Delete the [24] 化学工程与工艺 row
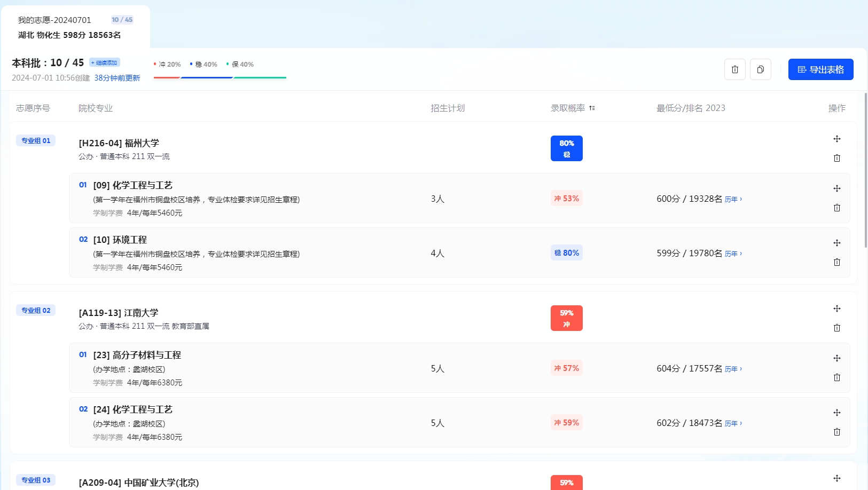 tap(837, 432)
